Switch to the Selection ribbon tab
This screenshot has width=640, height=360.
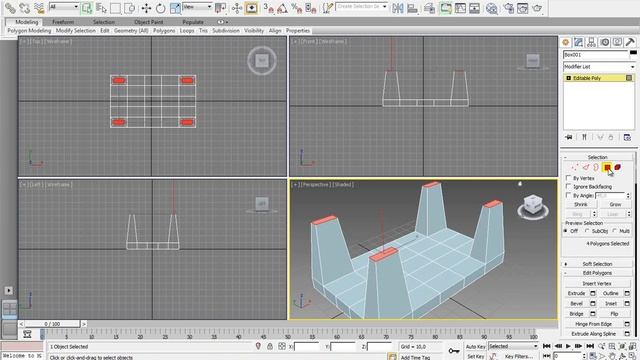click(x=104, y=22)
